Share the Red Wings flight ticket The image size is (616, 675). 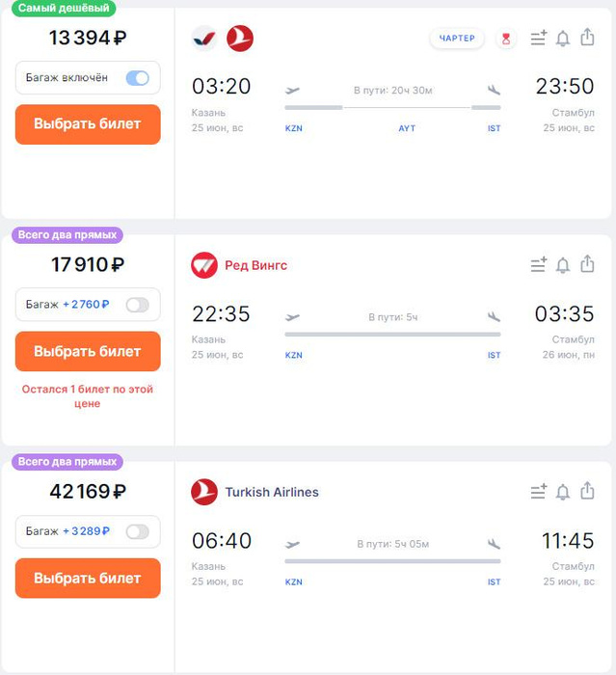587,264
